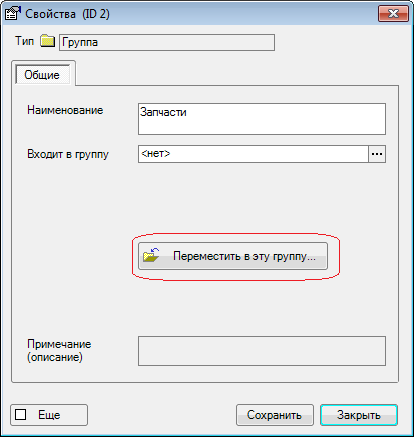414x437 pixels.
Task: Click the Свойства (ID 2) title bar text
Action: pyautogui.click(x=67, y=14)
